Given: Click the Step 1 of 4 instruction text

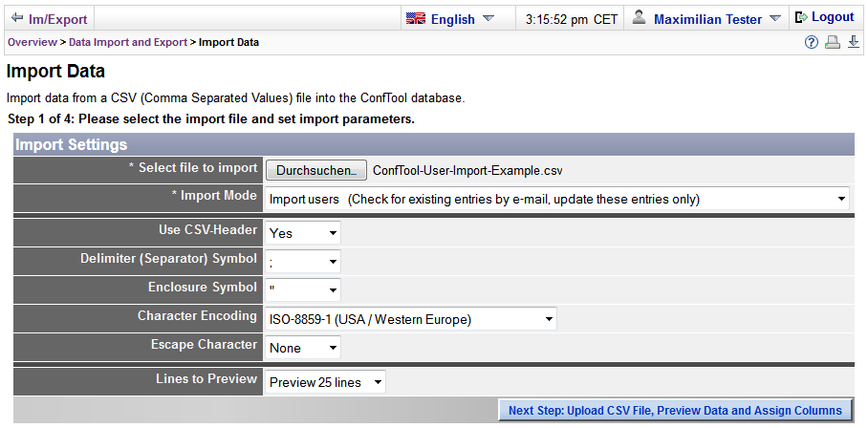Looking at the screenshot, I should point(211,118).
